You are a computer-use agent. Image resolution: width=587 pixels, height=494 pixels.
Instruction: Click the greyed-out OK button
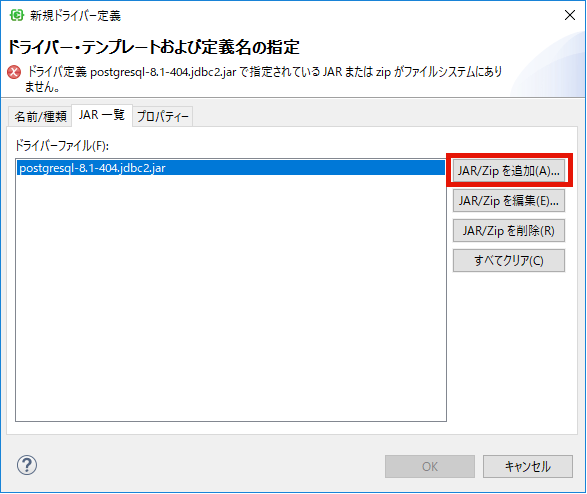point(430,466)
